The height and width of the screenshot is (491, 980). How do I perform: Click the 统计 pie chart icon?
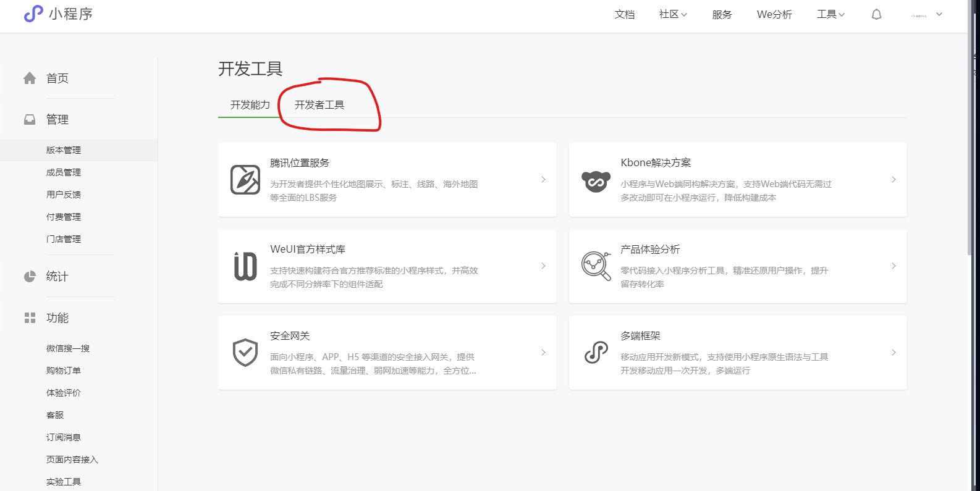(30, 276)
